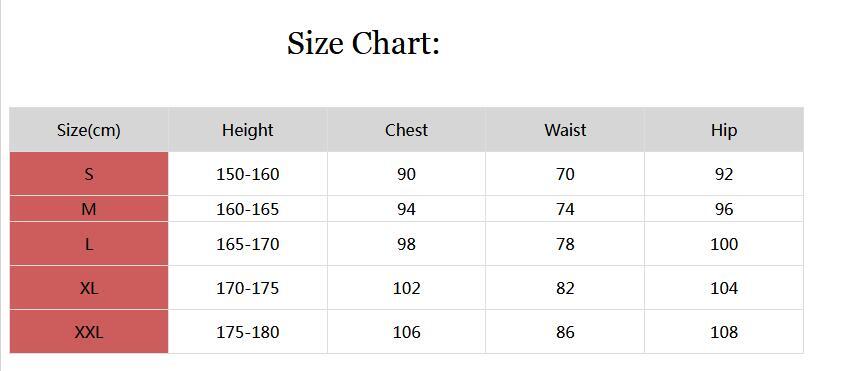Select the 175-180 height cell
The width and height of the screenshot is (856, 371).
[248, 332]
